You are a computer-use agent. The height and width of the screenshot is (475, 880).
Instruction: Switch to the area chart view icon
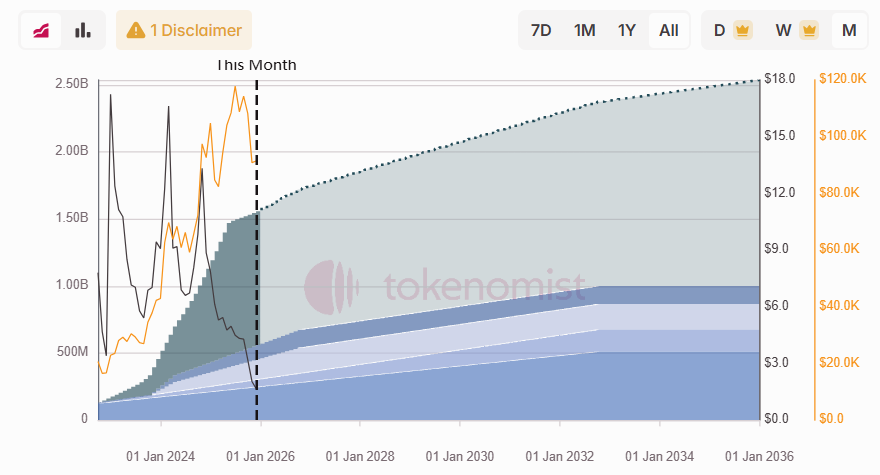click(42, 30)
